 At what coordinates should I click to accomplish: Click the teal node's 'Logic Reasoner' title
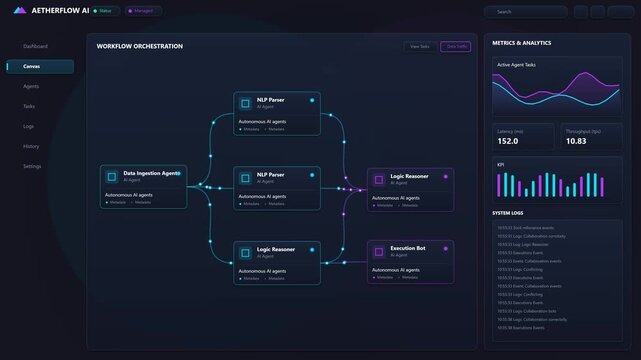276,249
